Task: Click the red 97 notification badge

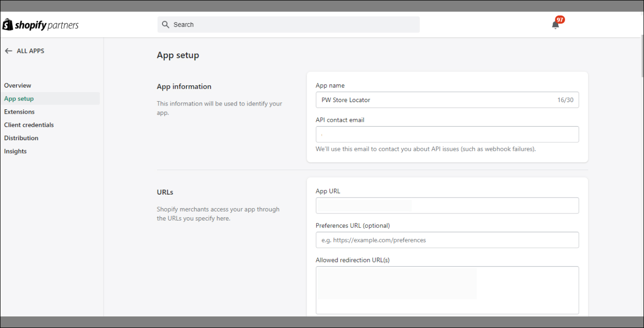Action: [x=560, y=20]
